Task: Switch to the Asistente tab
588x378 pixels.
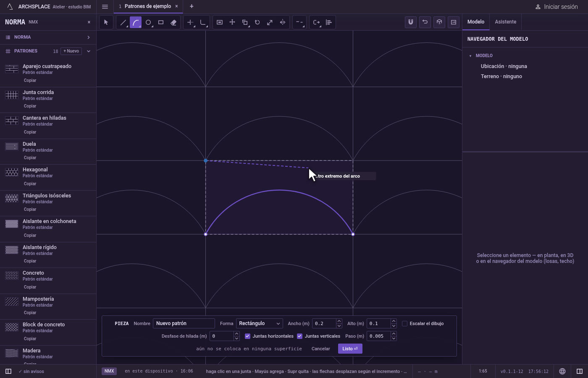Action: [x=506, y=22]
